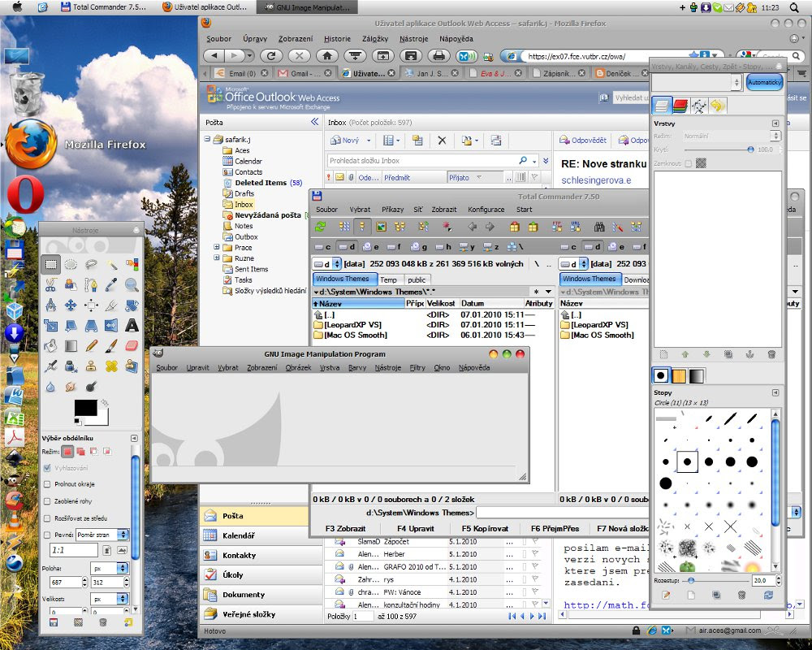Select the Scissors Select tool

click(50, 284)
